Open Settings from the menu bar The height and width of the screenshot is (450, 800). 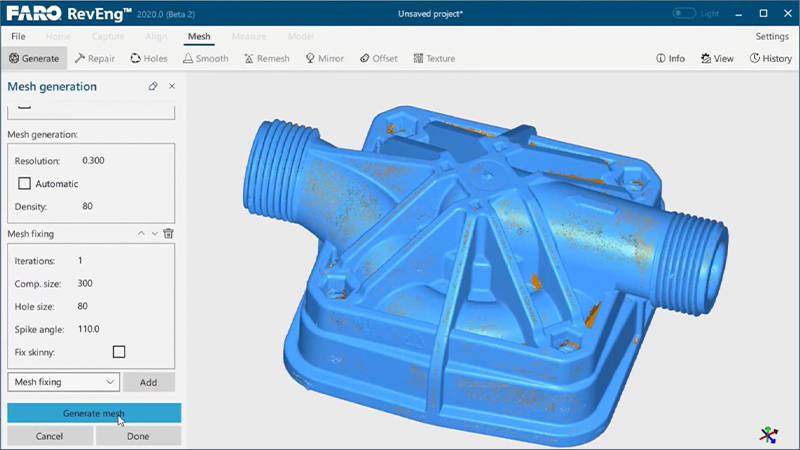pos(771,36)
